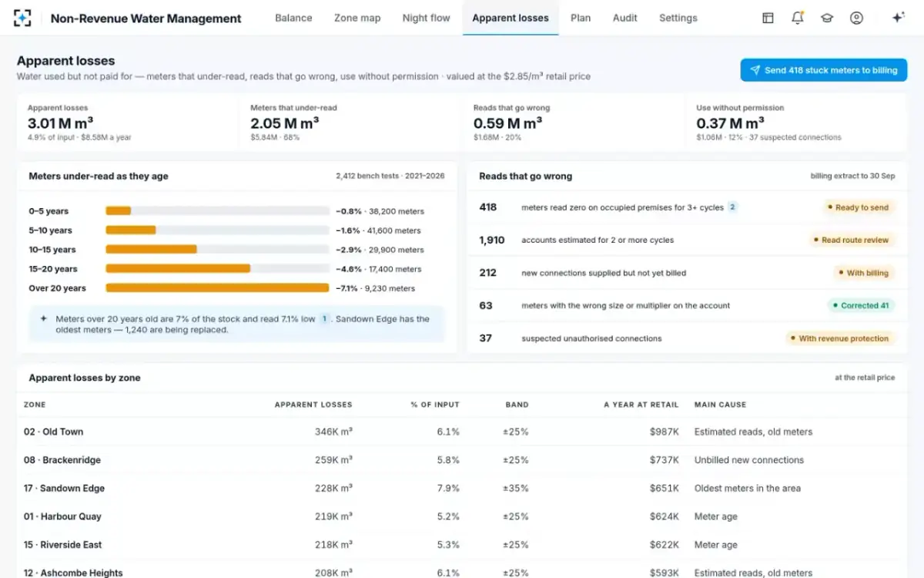This screenshot has height=578, width=924.
Task: Switch to the Audit tab
Action: tap(625, 18)
